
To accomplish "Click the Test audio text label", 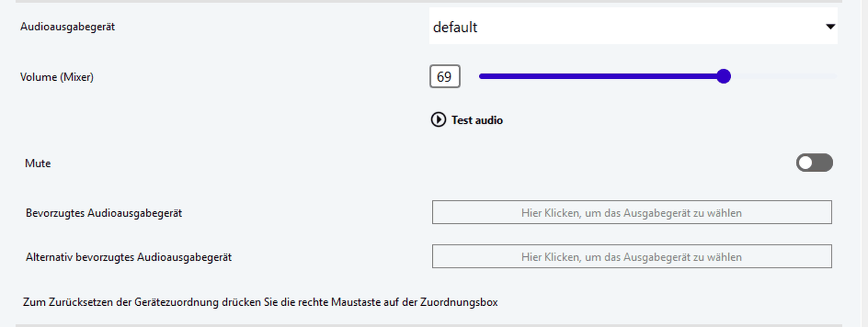I will [x=477, y=120].
